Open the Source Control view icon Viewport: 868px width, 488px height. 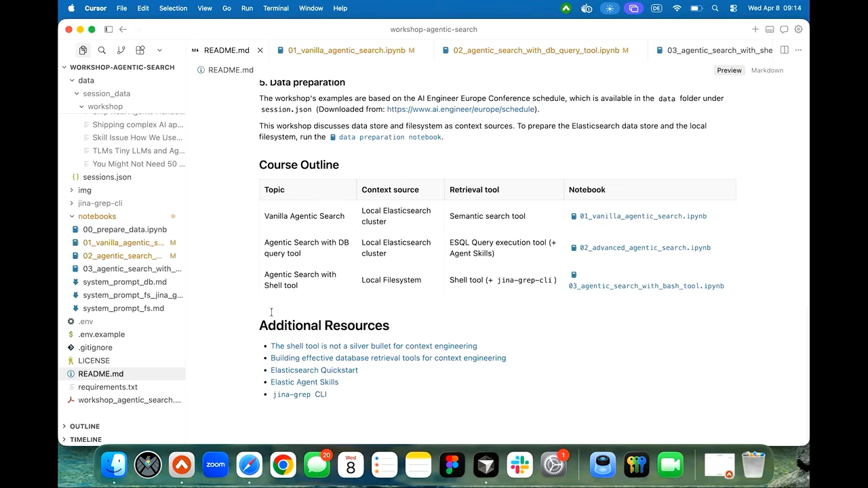click(121, 50)
